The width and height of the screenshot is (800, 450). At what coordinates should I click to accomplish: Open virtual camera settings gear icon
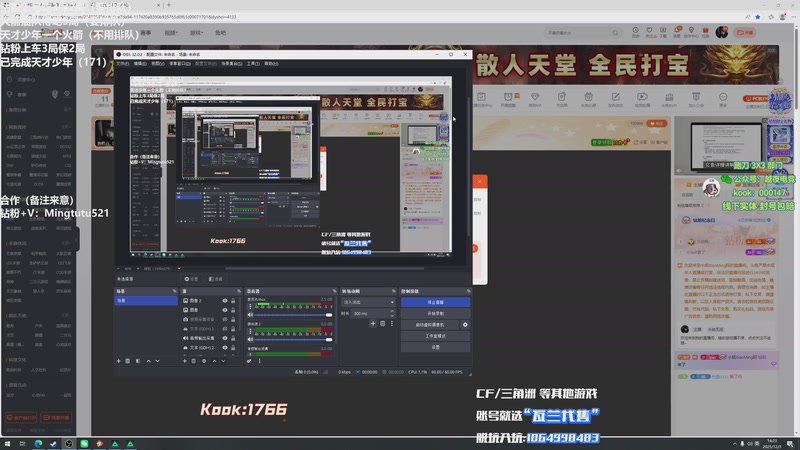click(465, 324)
